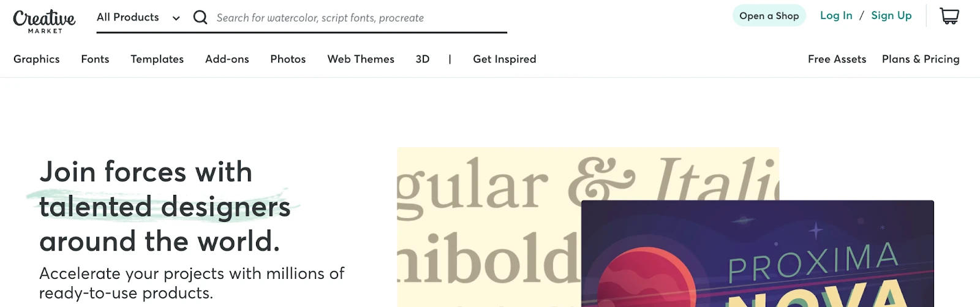This screenshot has width=980, height=307.
Task: Open the shopping cart
Action: [949, 16]
